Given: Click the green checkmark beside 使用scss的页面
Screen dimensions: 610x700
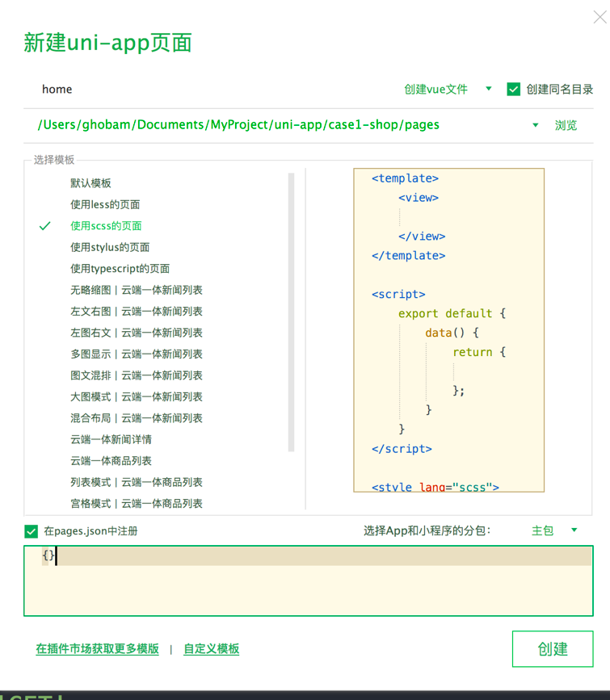Looking at the screenshot, I should (x=45, y=226).
